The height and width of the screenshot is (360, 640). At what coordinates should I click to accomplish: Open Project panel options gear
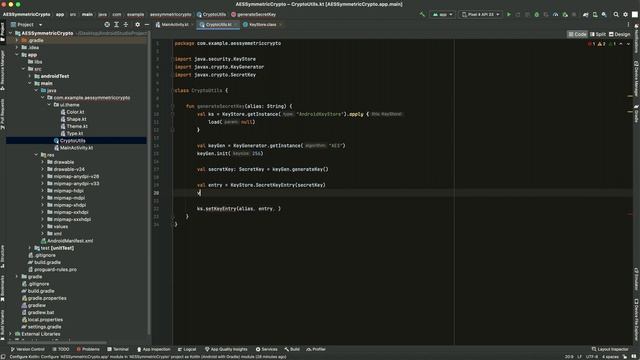(138, 24)
